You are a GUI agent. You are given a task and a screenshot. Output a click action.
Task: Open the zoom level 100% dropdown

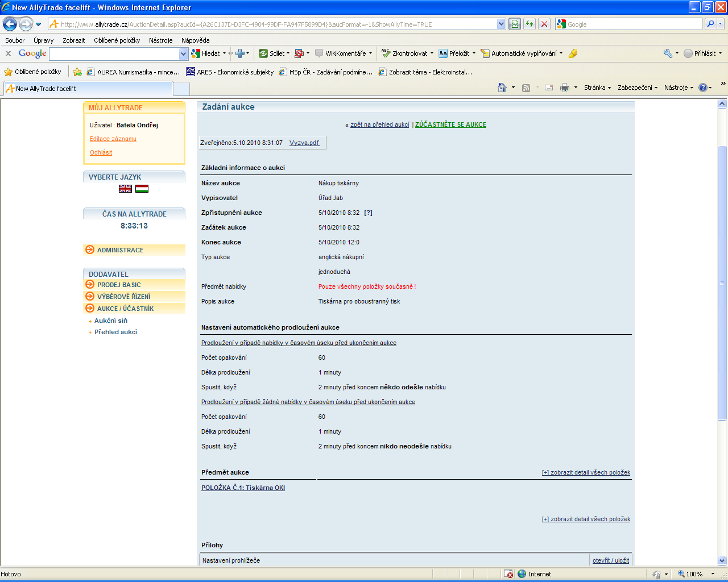(x=713, y=574)
